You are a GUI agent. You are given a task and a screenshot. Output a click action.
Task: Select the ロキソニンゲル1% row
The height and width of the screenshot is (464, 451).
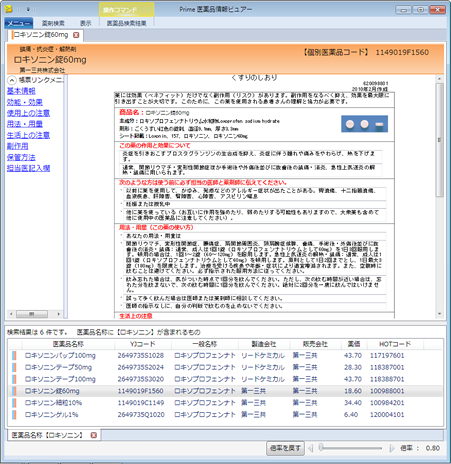[x=226, y=415]
